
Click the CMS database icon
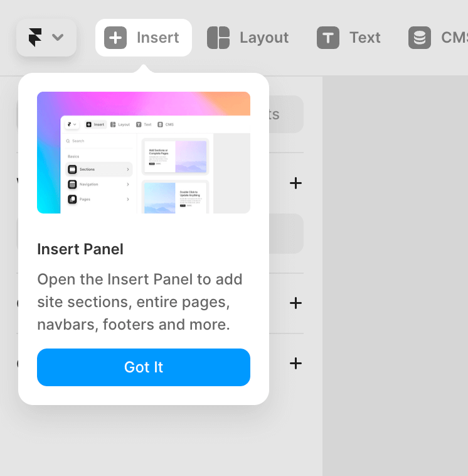tap(420, 38)
